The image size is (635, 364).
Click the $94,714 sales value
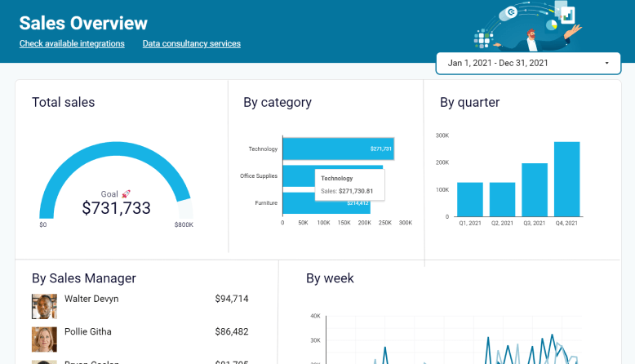232,299
